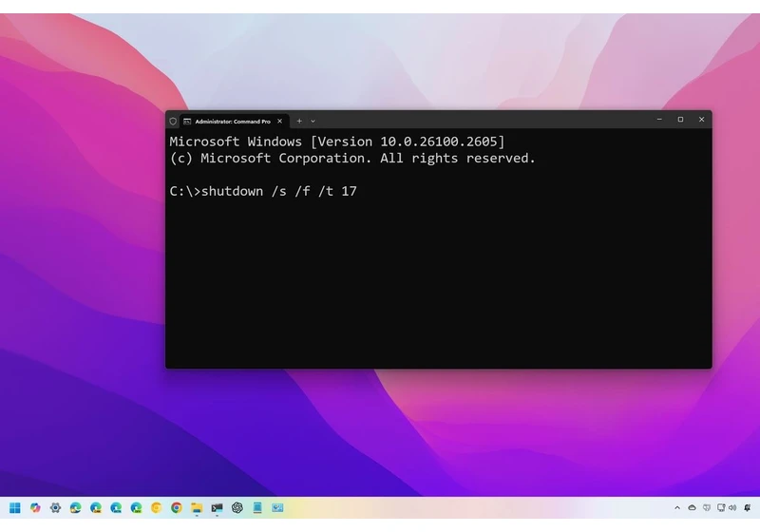Viewport: 760px width, 532px height.
Task: Select the Administrator: Command Pro tab
Action: pos(234,122)
